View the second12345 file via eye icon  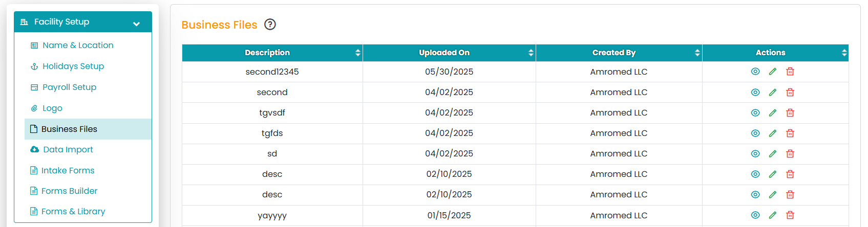[x=755, y=72]
